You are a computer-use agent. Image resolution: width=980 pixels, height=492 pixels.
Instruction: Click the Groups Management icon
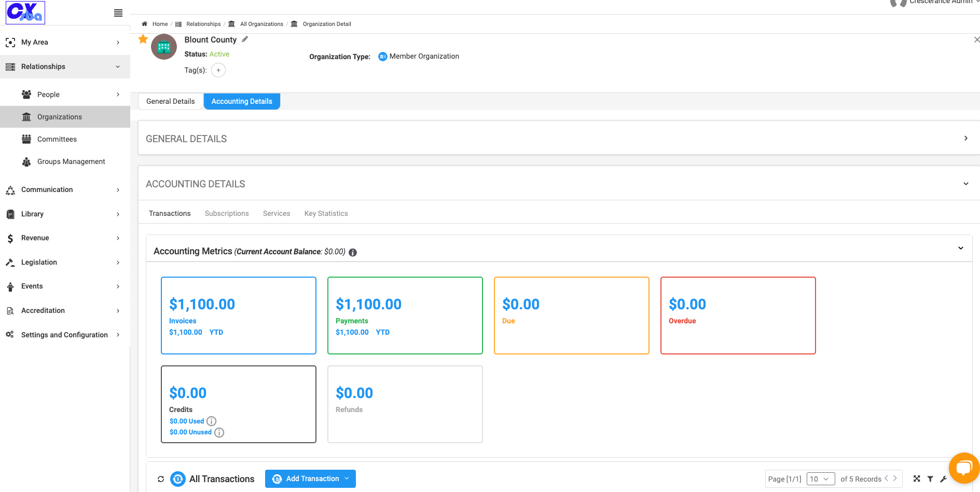26,162
